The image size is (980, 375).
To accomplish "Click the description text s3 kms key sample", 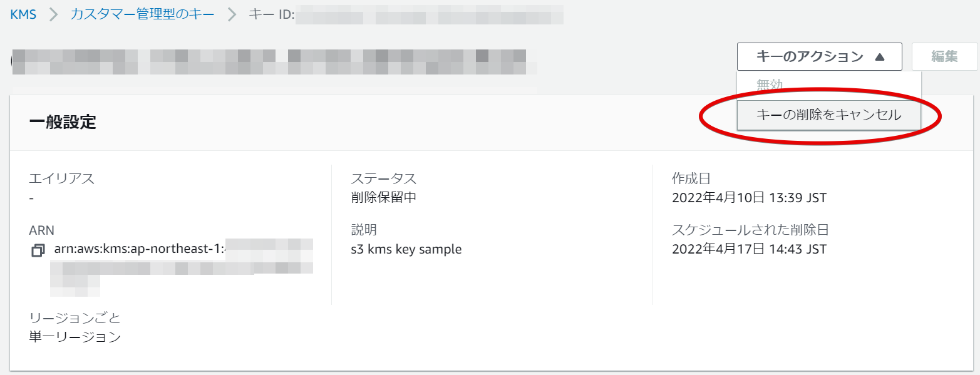I will [406, 249].
